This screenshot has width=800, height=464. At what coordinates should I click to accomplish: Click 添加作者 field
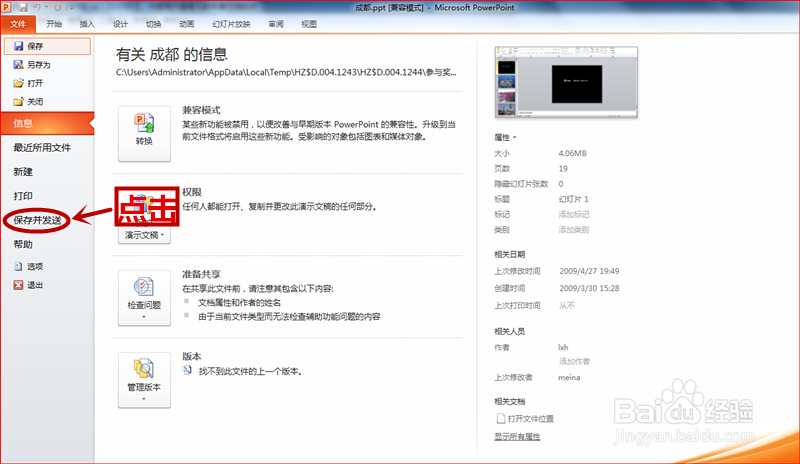tap(574, 361)
